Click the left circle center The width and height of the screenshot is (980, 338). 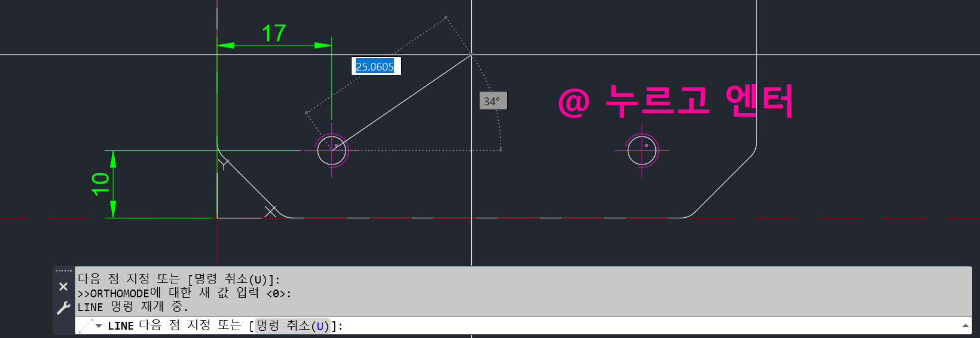[x=332, y=150]
